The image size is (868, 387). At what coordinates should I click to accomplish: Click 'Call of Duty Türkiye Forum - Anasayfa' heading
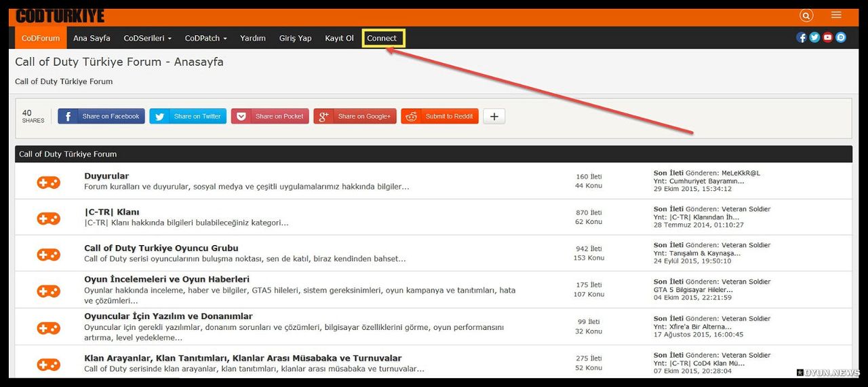(x=119, y=62)
